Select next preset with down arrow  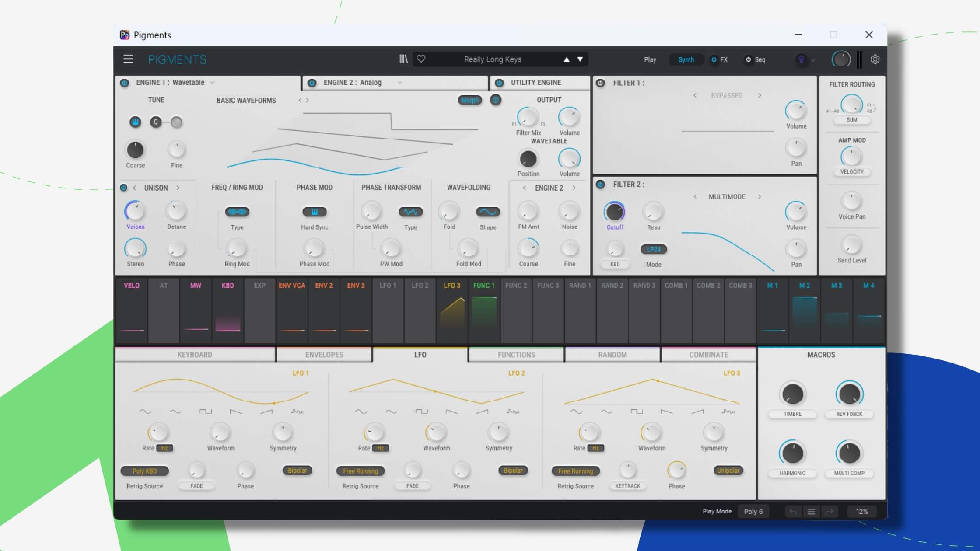580,59
